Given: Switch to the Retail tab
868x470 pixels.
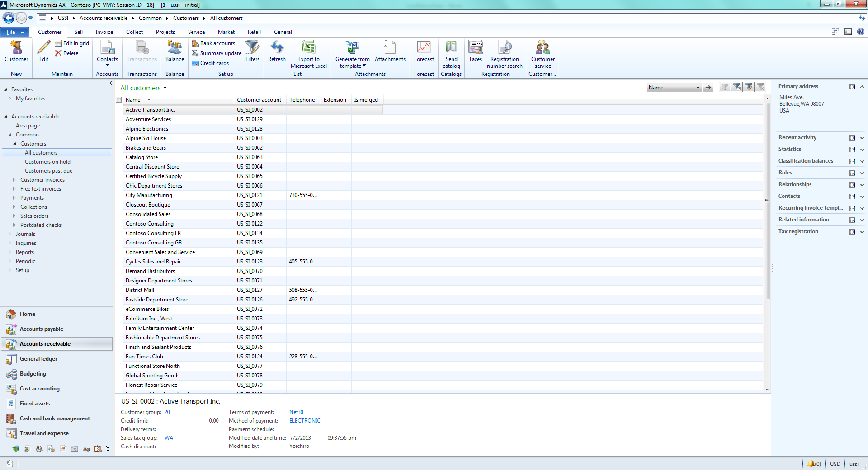Looking at the screenshot, I should click(x=254, y=32).
